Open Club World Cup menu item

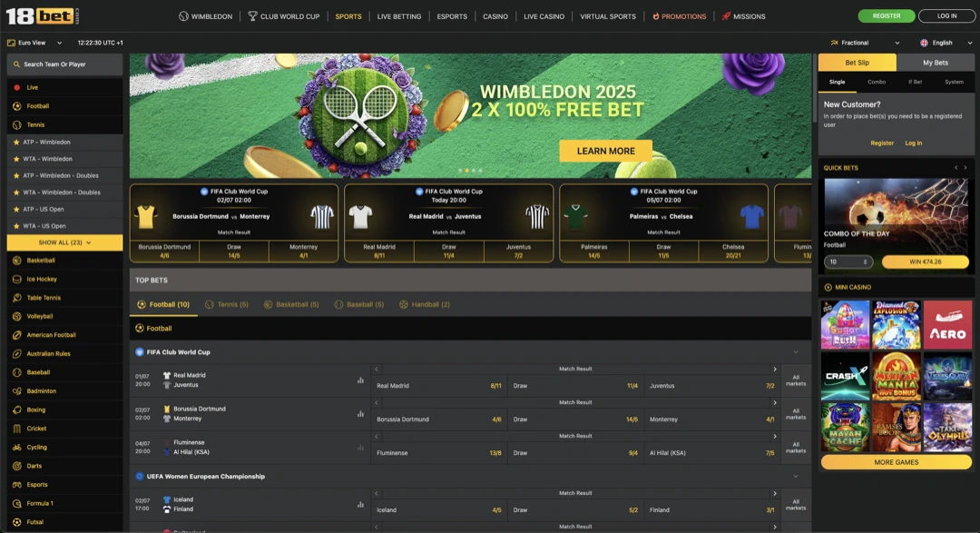point(284,16)
